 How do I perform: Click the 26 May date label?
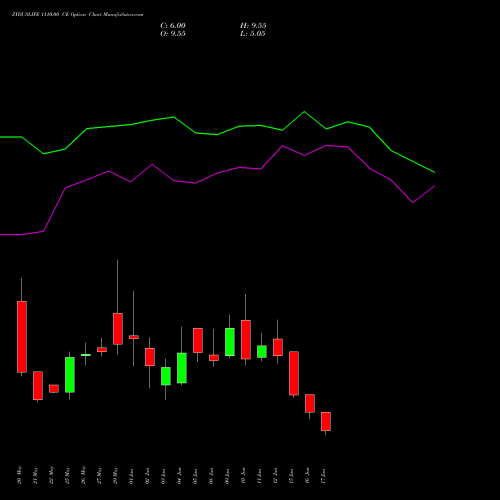[x=84, y=475]
